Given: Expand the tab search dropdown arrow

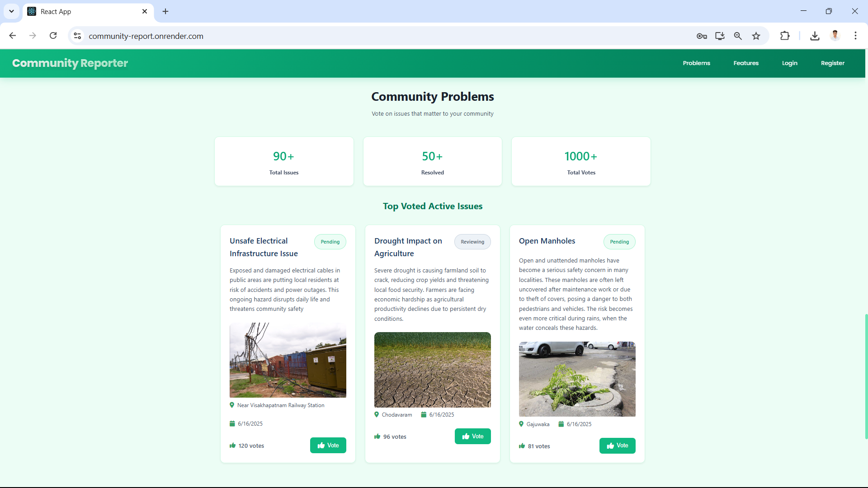Looking at the screenshot, I should 11,11.
